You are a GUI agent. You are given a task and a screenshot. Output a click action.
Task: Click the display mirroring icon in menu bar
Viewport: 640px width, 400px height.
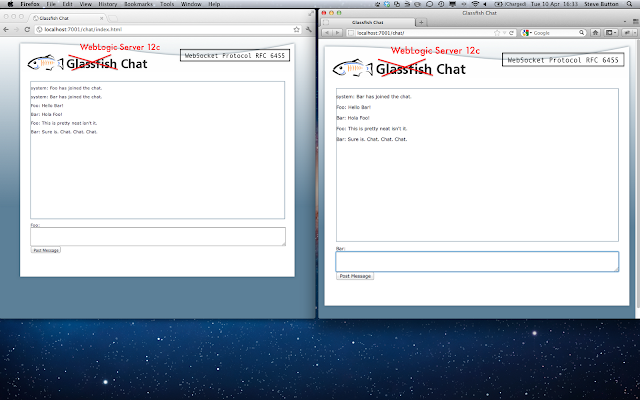(452, 4)
